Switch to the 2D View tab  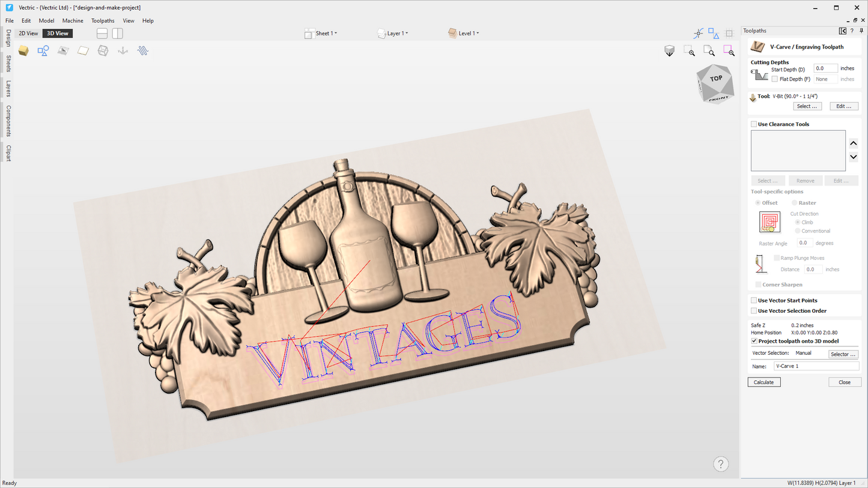click(28, 33)
